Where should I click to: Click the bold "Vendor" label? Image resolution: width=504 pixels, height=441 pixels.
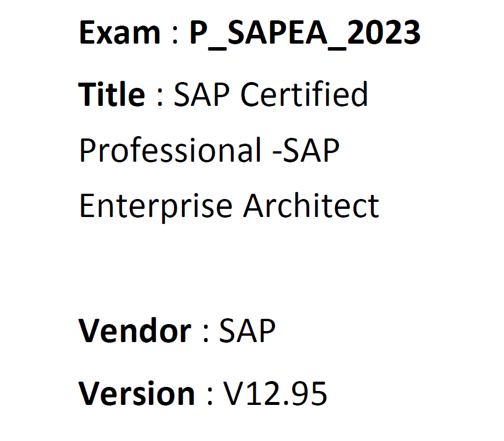pyautogui.click(x=135, y=331)
